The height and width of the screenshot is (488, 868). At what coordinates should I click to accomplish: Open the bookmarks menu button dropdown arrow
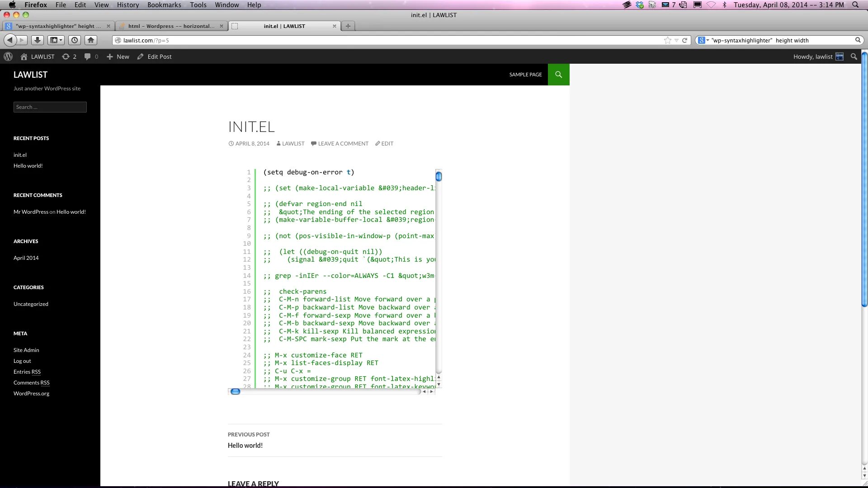tap(61, 40)
